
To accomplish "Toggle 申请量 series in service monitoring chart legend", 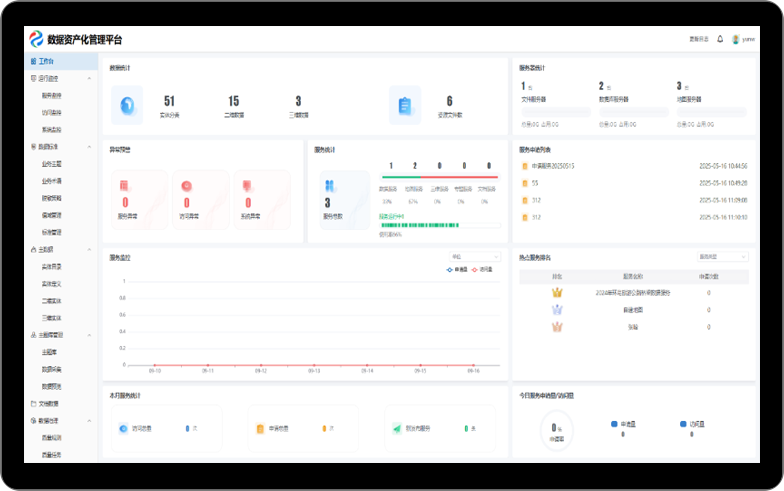I will 457,269.
